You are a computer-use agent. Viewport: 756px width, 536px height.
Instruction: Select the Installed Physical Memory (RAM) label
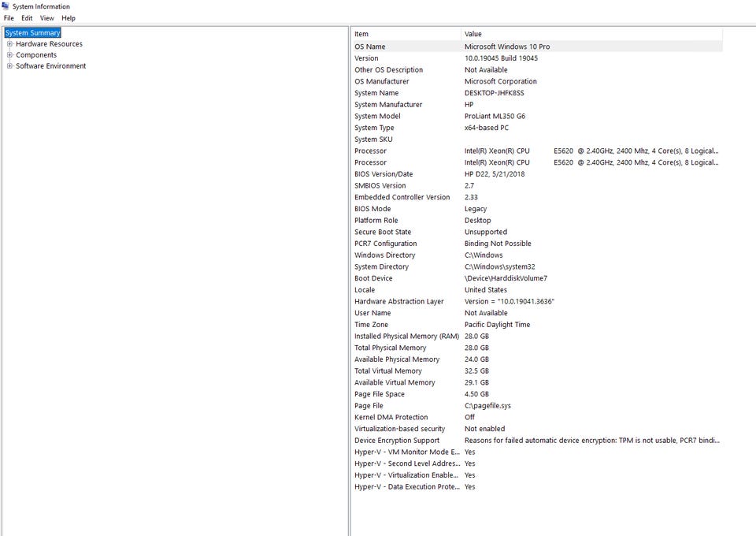[x=407, y=337]
